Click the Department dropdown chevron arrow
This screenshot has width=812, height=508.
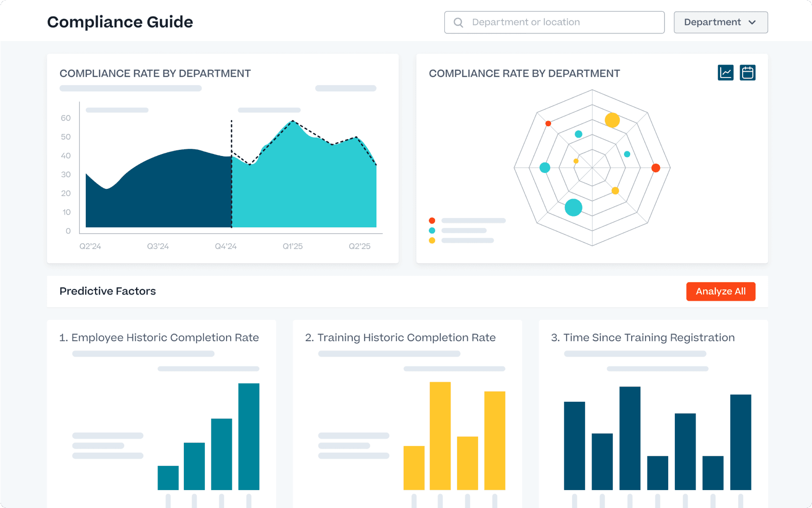pos(752,23)
